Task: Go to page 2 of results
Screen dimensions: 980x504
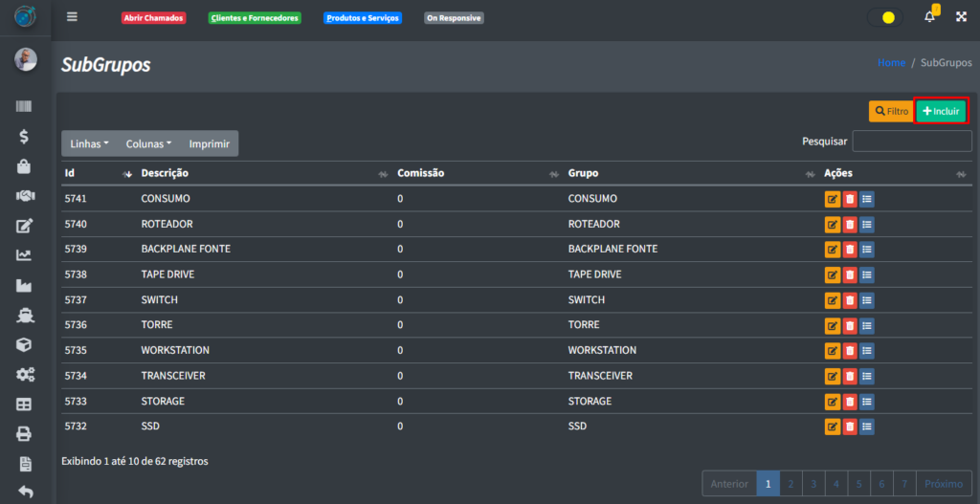Action: (x=791, y=484)
